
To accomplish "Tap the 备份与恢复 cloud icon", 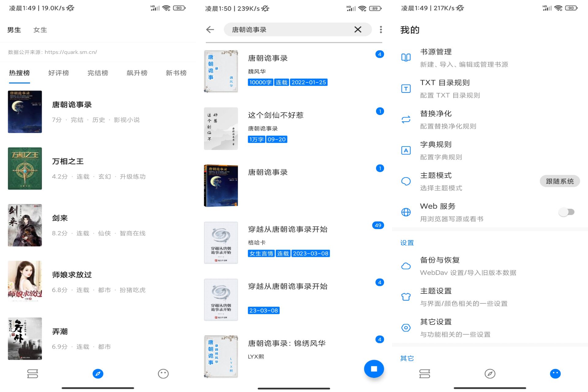I will tap(406, 266).
